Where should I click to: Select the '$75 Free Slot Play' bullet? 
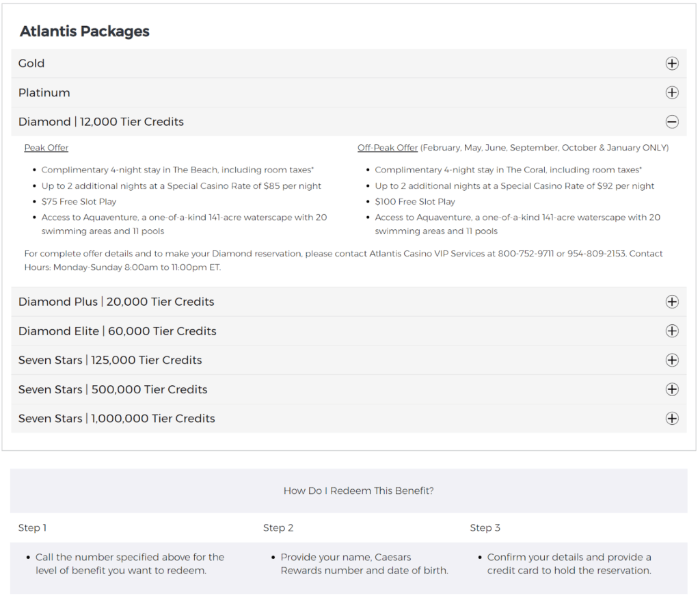79,202
